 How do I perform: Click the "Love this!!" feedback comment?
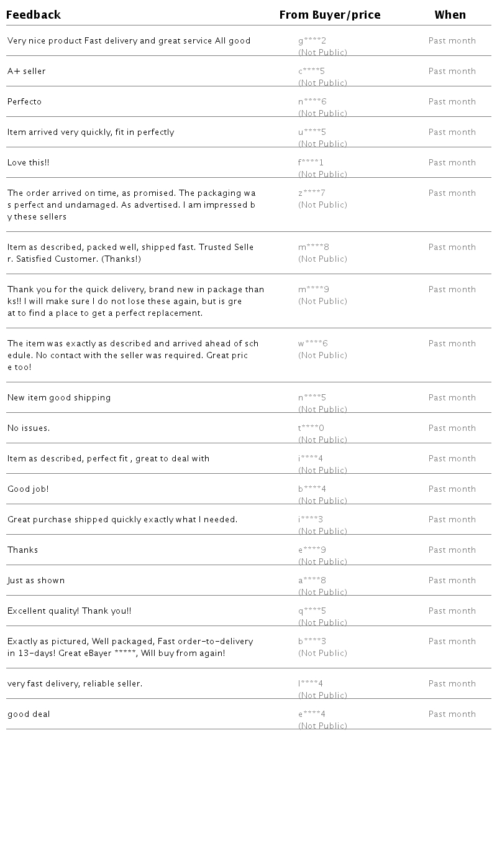pos(29,163)
